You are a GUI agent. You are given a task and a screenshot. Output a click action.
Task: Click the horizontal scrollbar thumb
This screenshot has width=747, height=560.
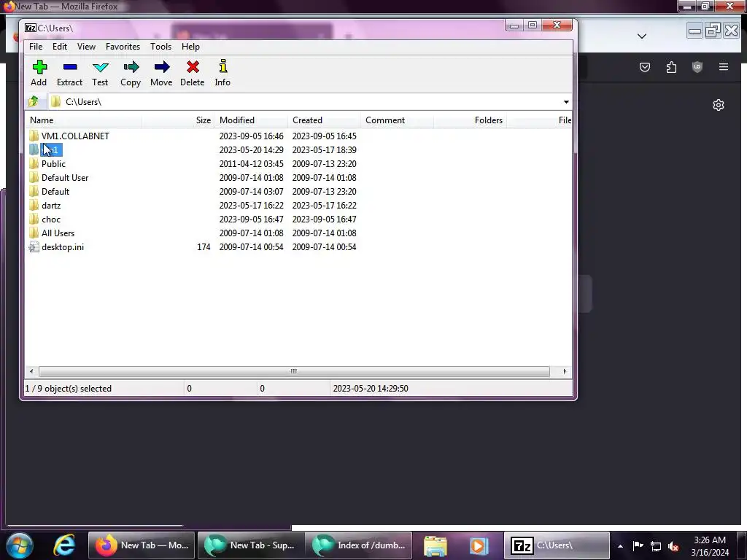pos(294,371)
